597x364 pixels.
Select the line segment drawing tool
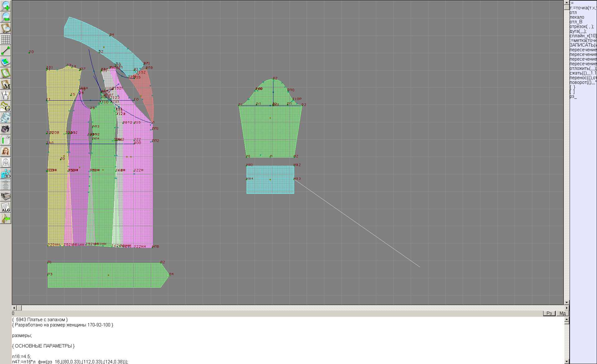[x=6, y=51]
